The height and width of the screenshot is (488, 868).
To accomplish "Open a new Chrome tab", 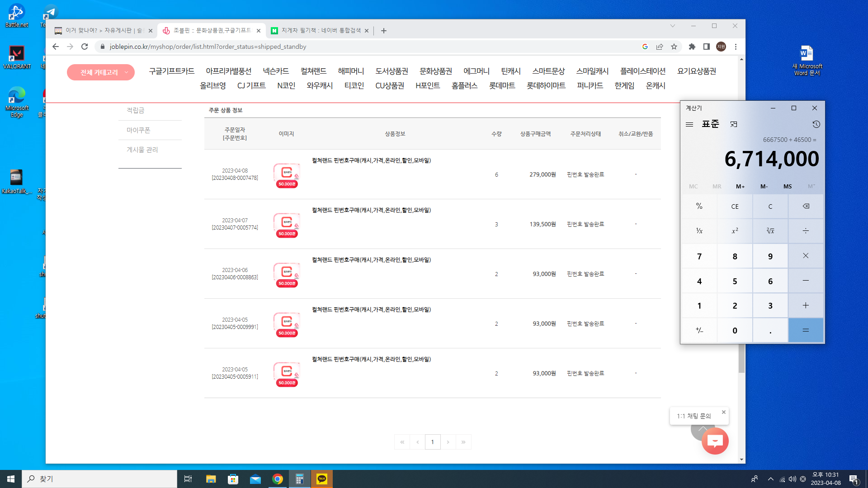I will [384, 31].
